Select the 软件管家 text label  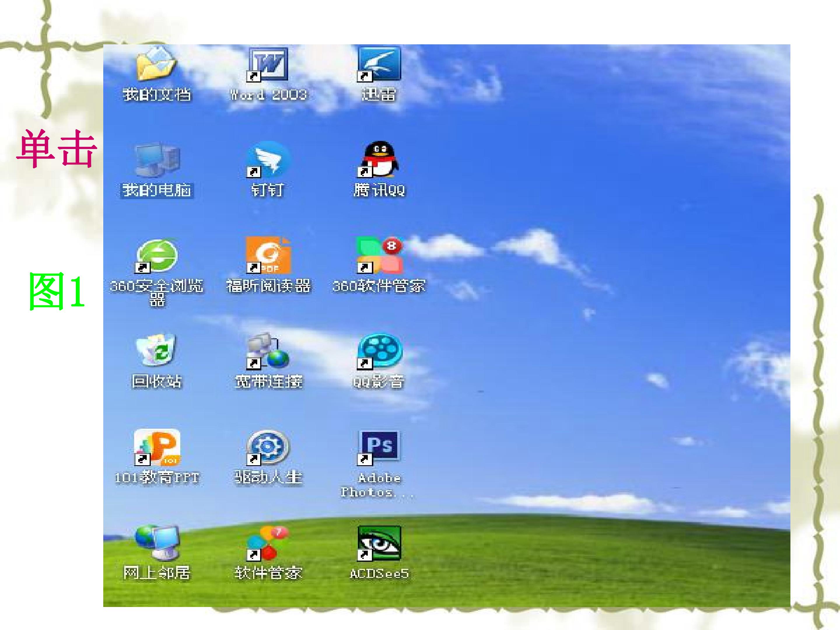[268, 573]
